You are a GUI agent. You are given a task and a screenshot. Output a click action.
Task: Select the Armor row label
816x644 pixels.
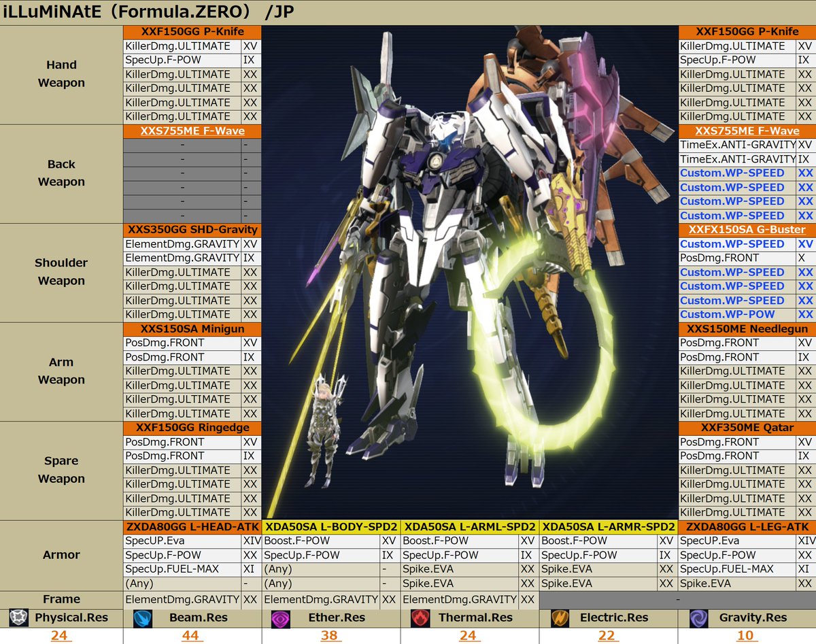[x=61, y=555]
